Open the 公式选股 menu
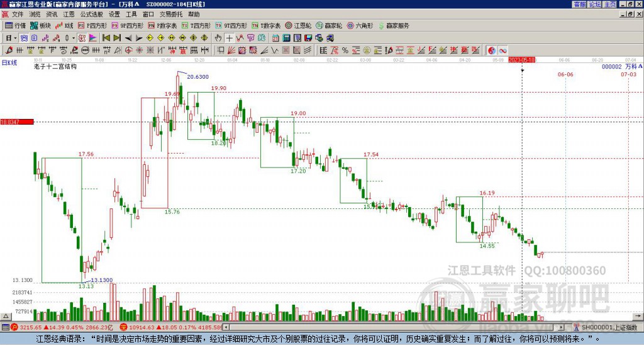Screen dimensions: 644x345 [x=92, y=14]
